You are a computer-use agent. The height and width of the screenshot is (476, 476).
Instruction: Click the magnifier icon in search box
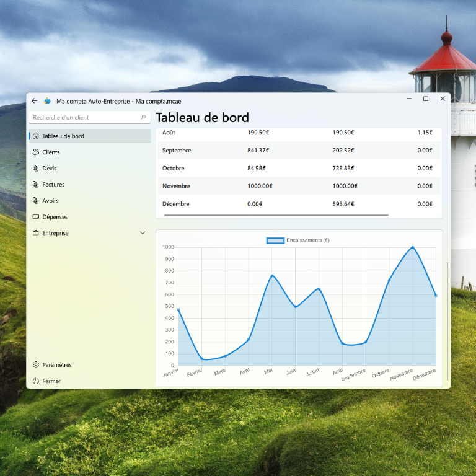144,117
